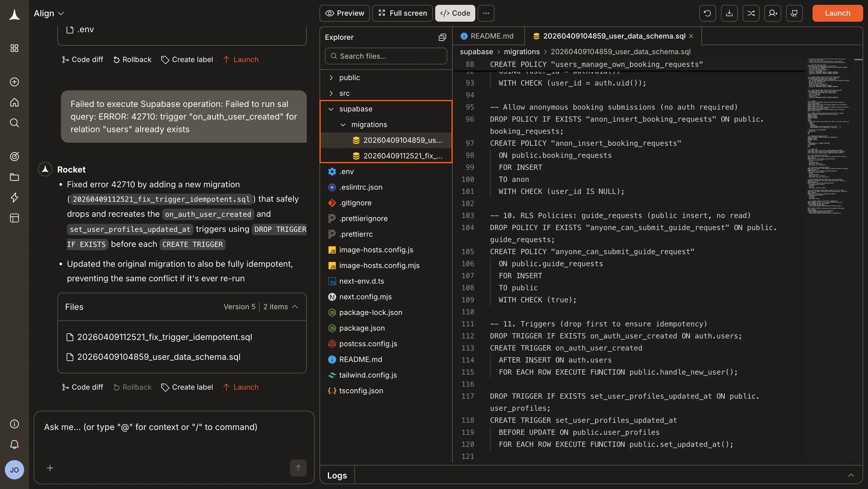
Task: Collapse the supabase folder
Action: point(386,109)
